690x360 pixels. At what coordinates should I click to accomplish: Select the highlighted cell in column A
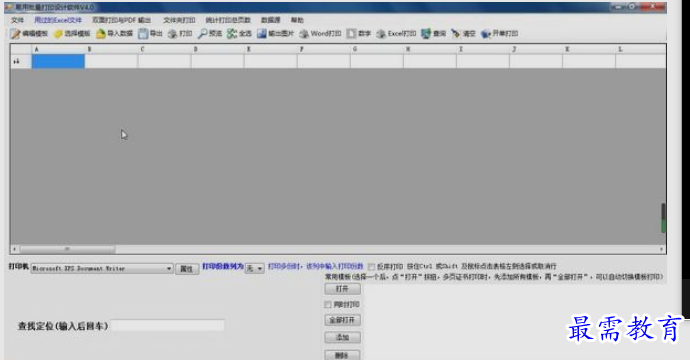pyautogui.click(x=58, y=62)
